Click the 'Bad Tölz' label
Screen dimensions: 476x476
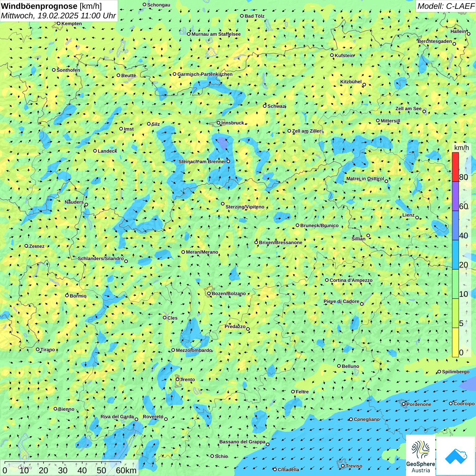pos(254,16)
